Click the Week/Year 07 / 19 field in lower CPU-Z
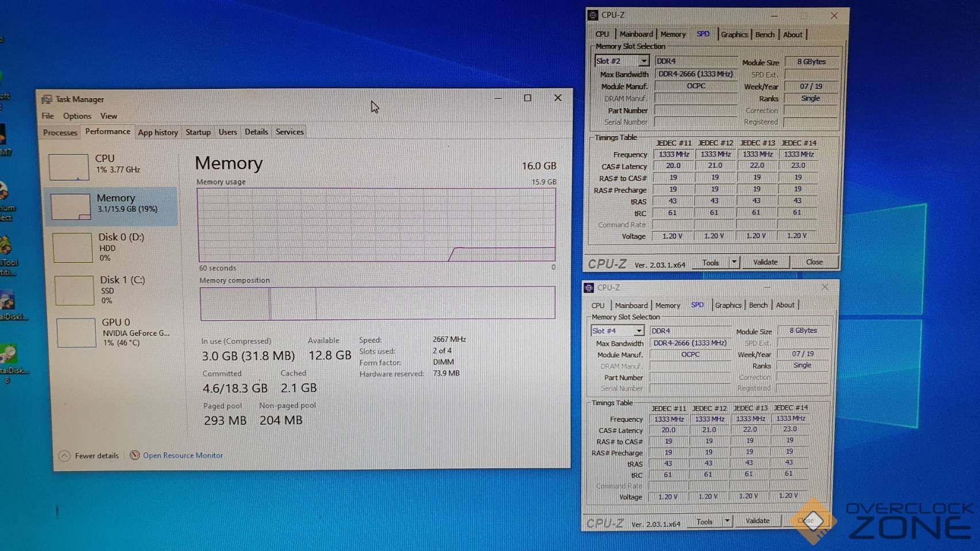This screenshot has width=980, height=551. [x=803, y=354]
